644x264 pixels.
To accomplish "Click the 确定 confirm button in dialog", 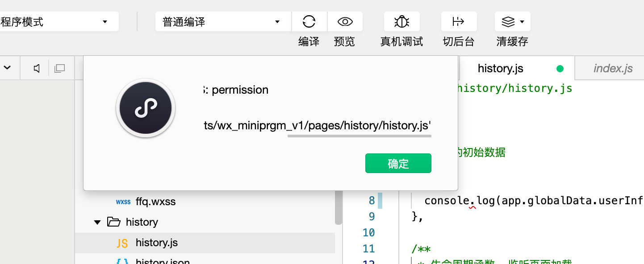I will click(x=398, y=163).
